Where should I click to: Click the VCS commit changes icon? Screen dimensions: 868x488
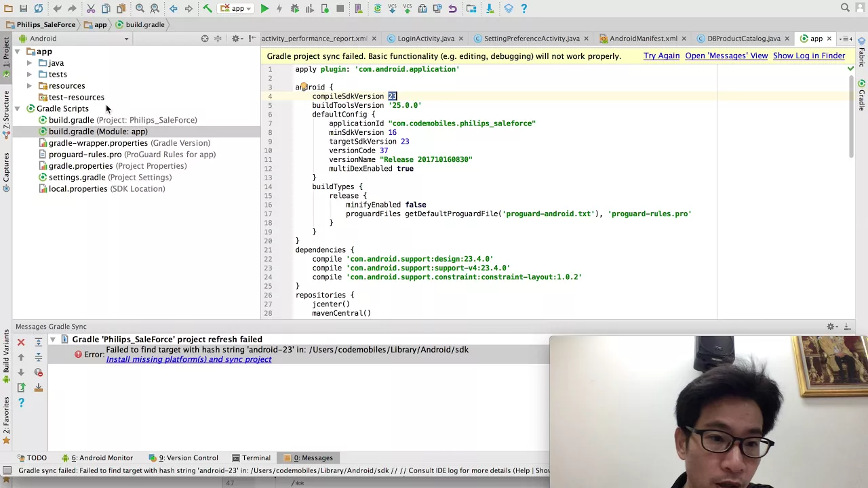pos(408,9)
